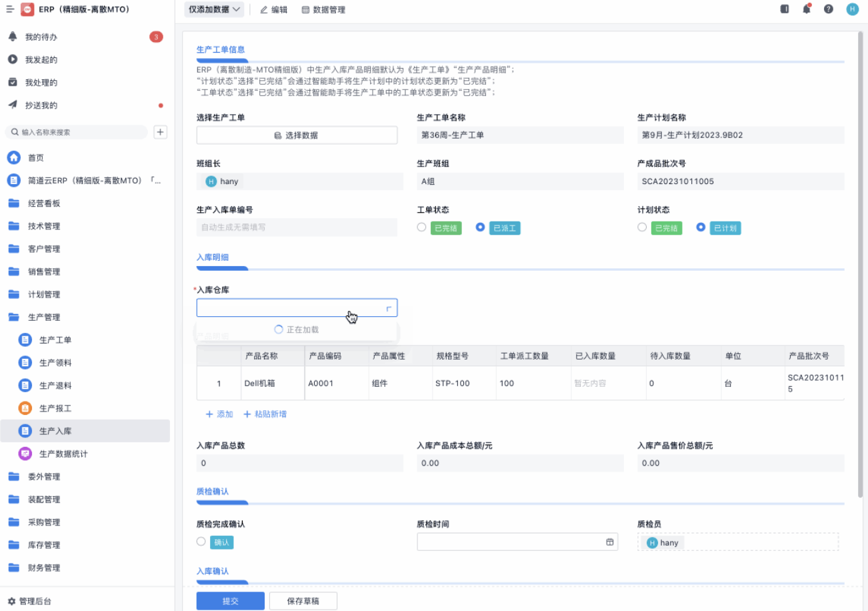The image size is (868, 611).
Task: Click the notification bell icon
Action: pos(807,9)
